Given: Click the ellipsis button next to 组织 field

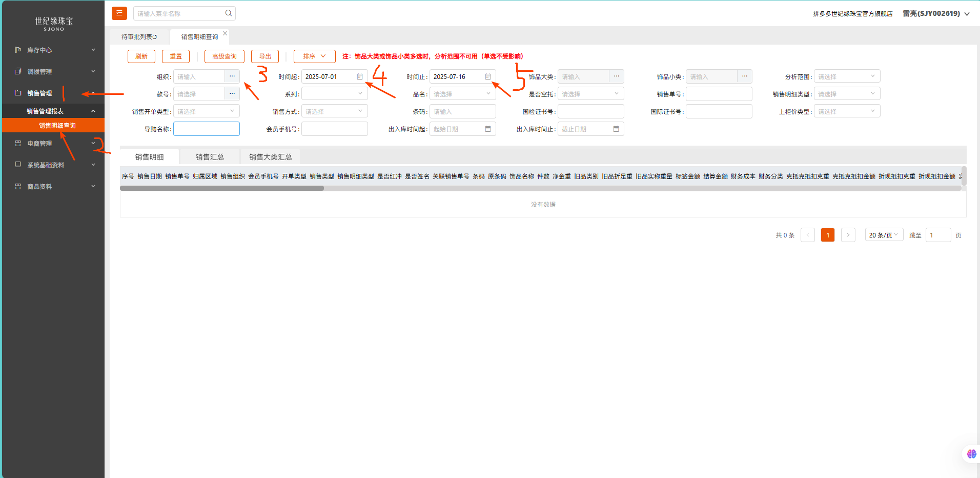Looking at the screenshot, I should click(232, 76).
